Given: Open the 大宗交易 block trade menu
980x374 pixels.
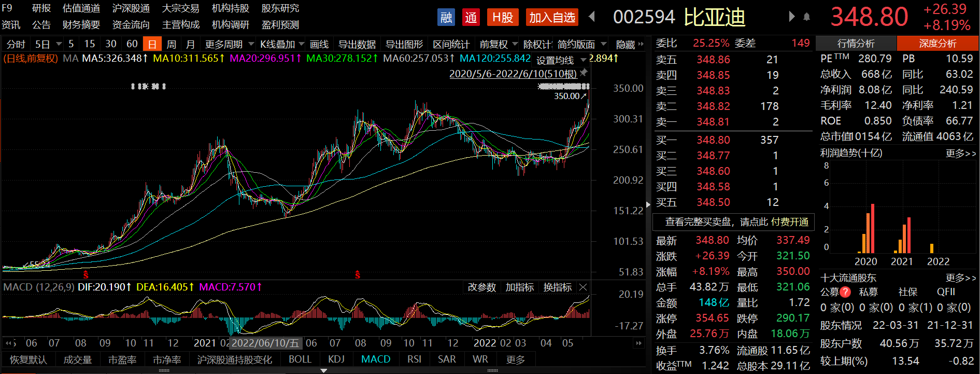Looking at the screenshot, I should [x=181, y=8].
